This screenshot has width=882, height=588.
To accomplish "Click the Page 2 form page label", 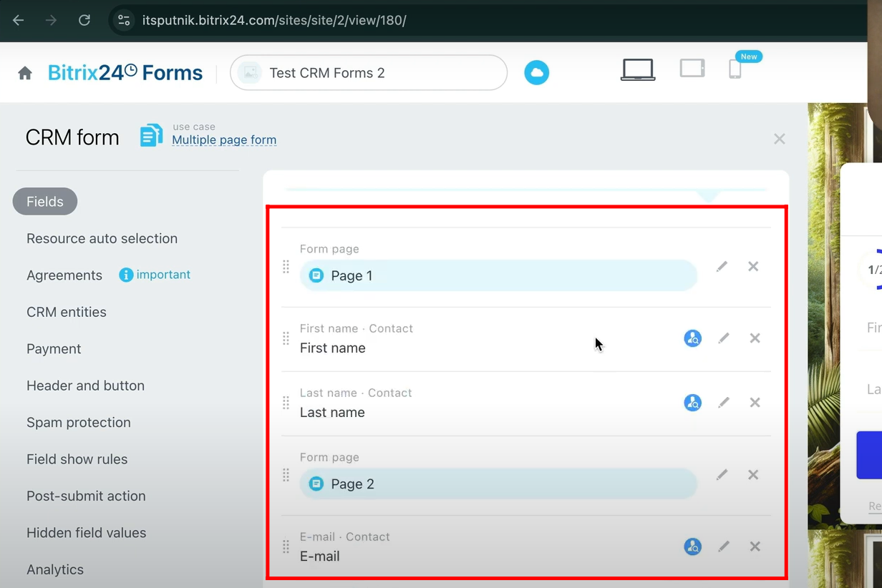I will (x=498, y=484).
